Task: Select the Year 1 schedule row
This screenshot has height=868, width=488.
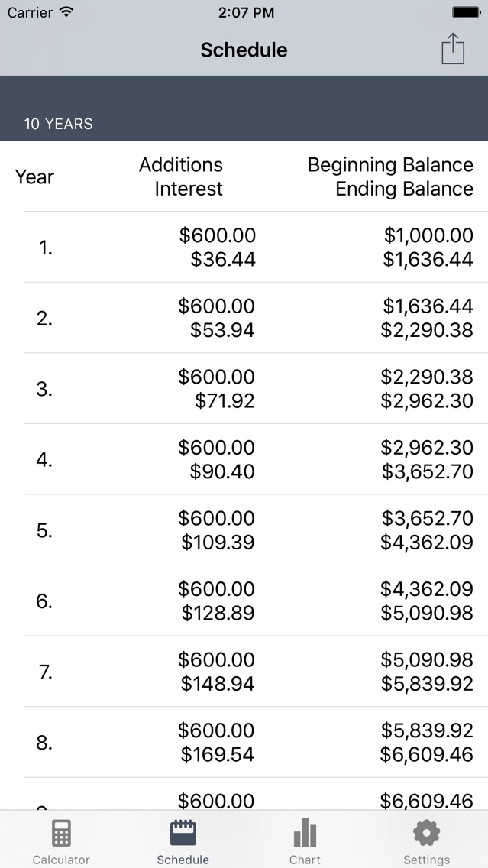Action: [244, 248]
